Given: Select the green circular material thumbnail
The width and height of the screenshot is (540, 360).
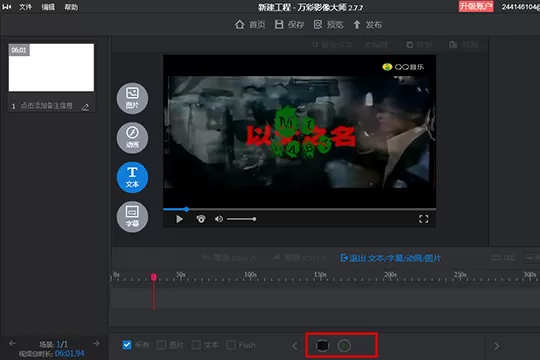Looking at the screenshot, I should point(344,346).
